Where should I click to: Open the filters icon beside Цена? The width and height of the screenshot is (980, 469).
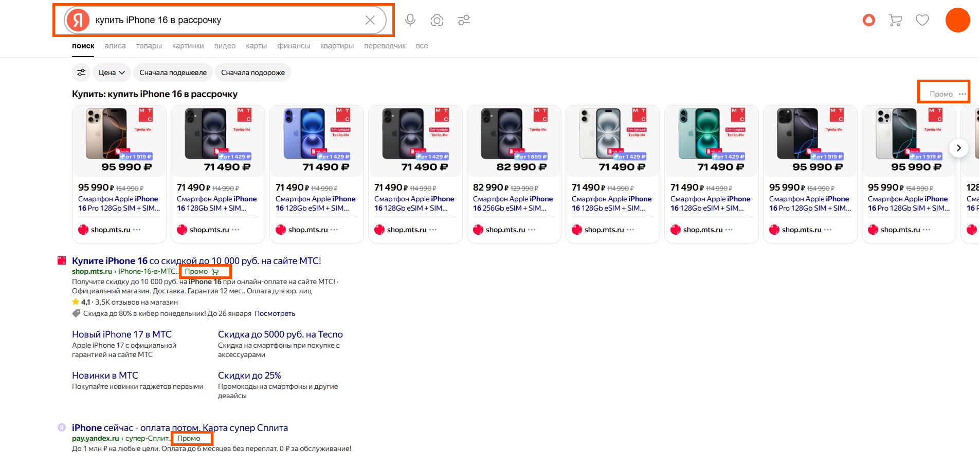pos(81,72)
